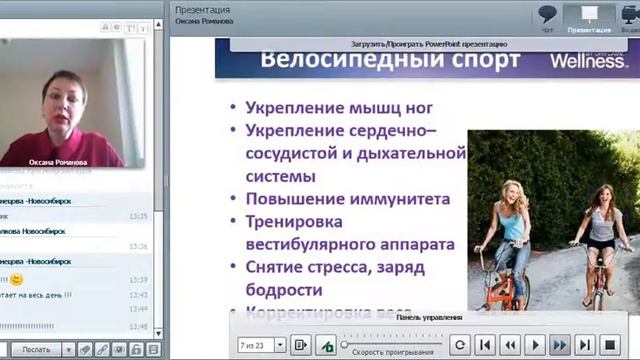Open the Чат tab with speech bubble
The width and height of the screenshot is (640, 360).
547,18
